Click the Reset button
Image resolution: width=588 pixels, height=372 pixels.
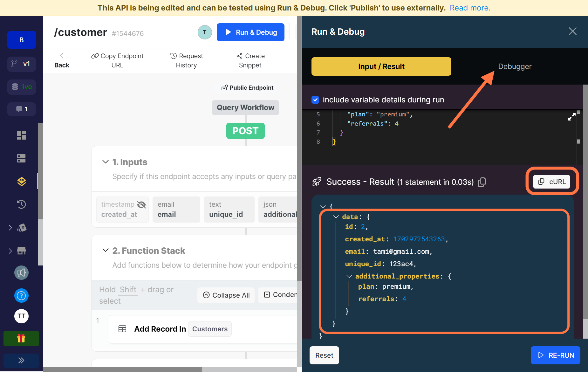click(324, 355)
